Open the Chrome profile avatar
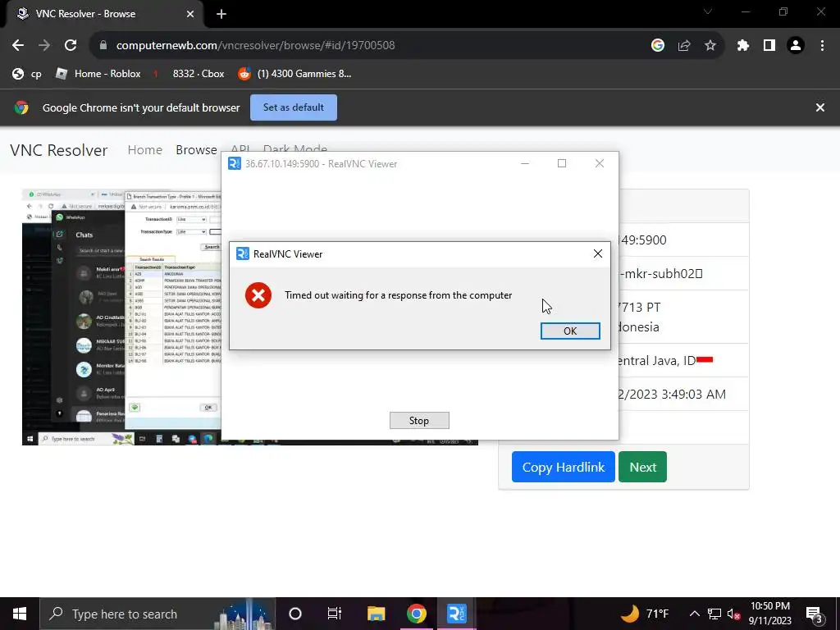 pos(796,45)
